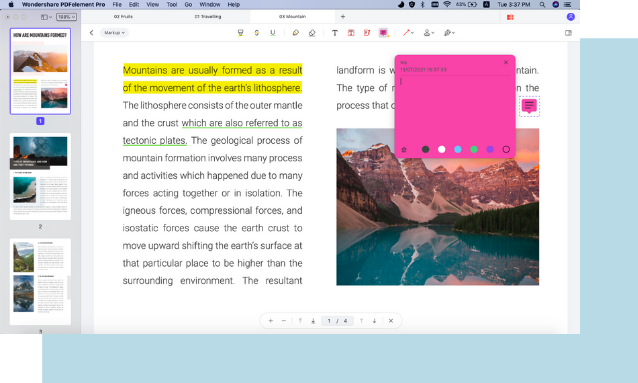Image resolution: width=638 pixels, height=383 pixels.
Task: Open the zoom percentage dropdown
Action: [66, 17]
